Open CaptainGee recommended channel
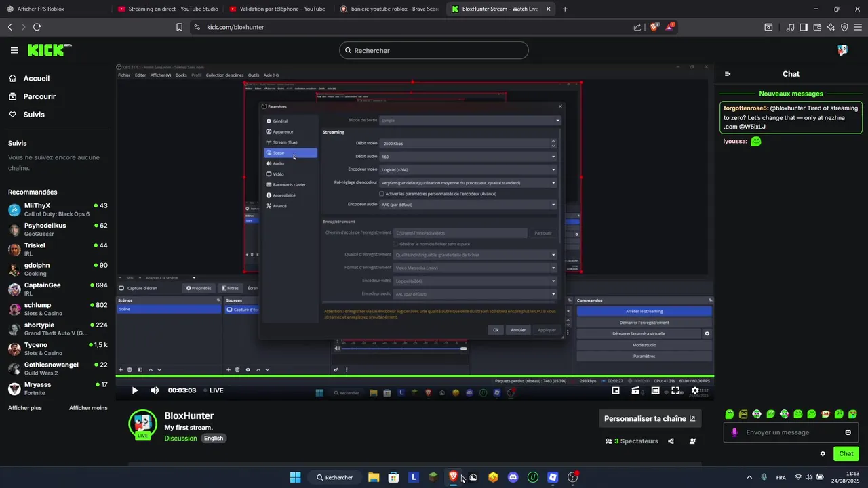The image size is (868, 488). [58, 289]
